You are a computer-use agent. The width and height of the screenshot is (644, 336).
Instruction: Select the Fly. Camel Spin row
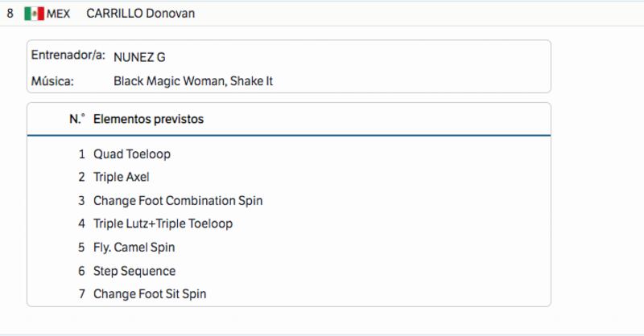pyautogui.click(x=289, y=248)
